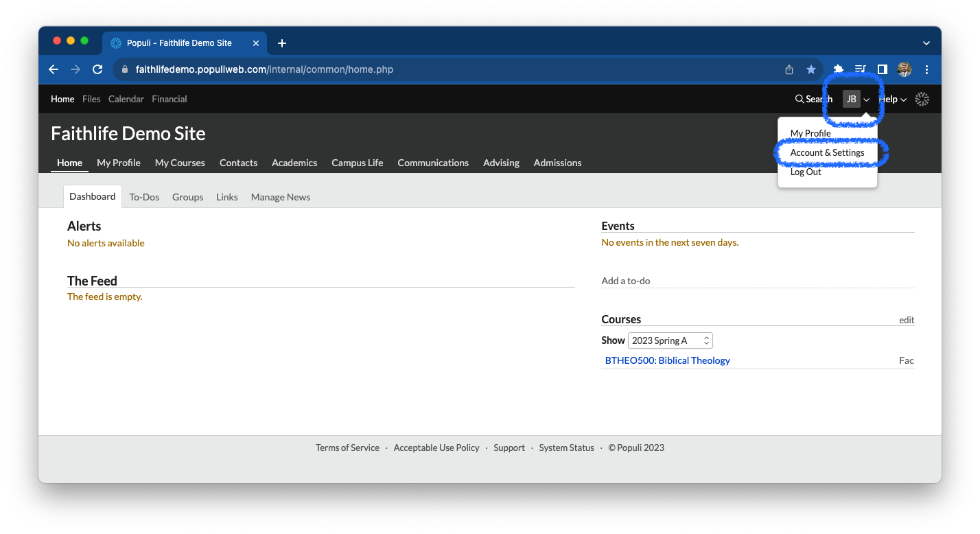Open the Support footer link
The width and height of the screenshot is (980, 534).
509,448
